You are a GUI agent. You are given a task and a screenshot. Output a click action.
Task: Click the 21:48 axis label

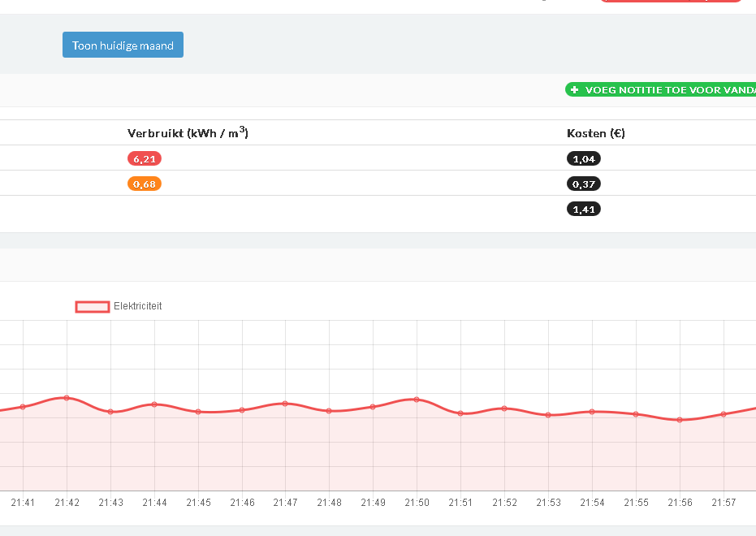coord(330,502)
